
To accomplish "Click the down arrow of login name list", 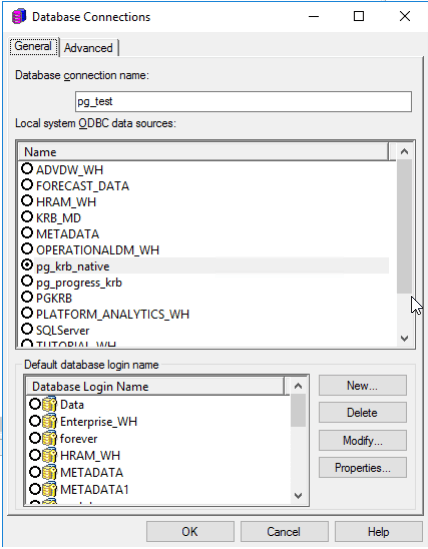I will (x=298, y=495).
